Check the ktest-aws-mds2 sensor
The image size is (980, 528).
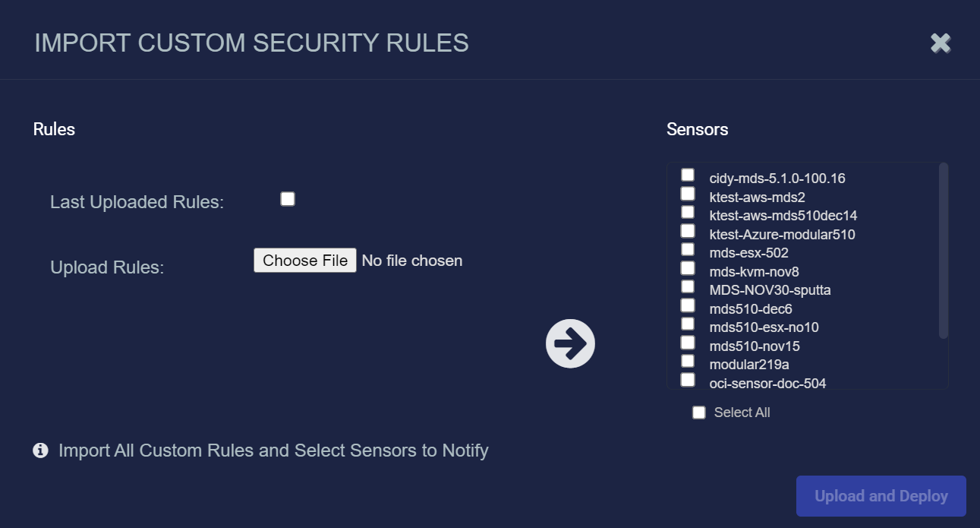point(688,193)
